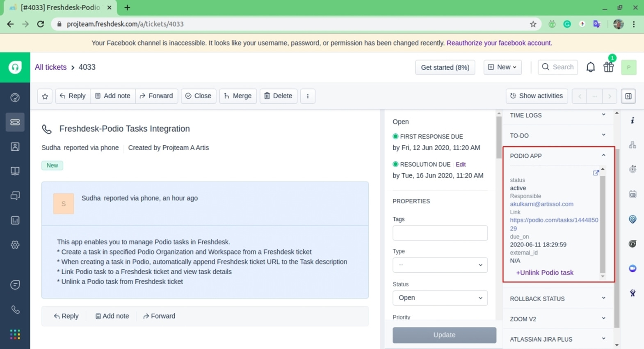644x349 pixels.
Task: Click the Merge button in toolbar
Action: pyautogui.click(x=238, y=96)
